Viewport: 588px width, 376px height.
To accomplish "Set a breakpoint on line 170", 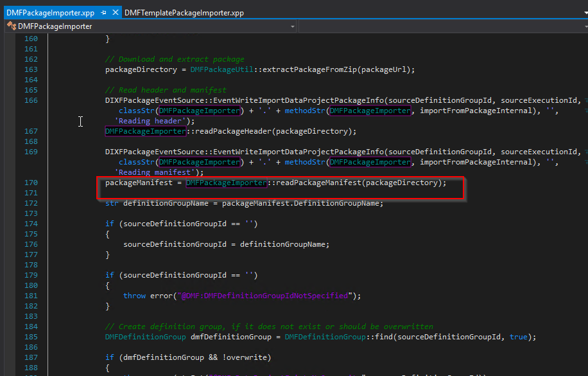I will [x=8, y=183].
